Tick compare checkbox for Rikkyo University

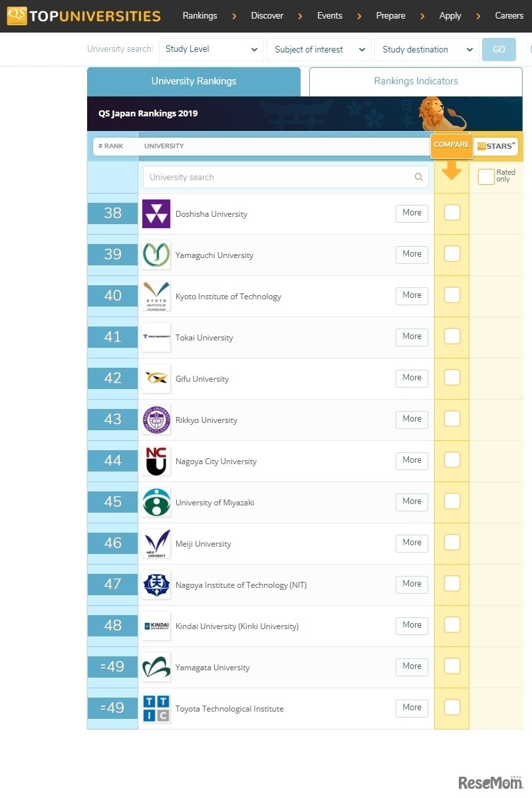pos(452,418)
